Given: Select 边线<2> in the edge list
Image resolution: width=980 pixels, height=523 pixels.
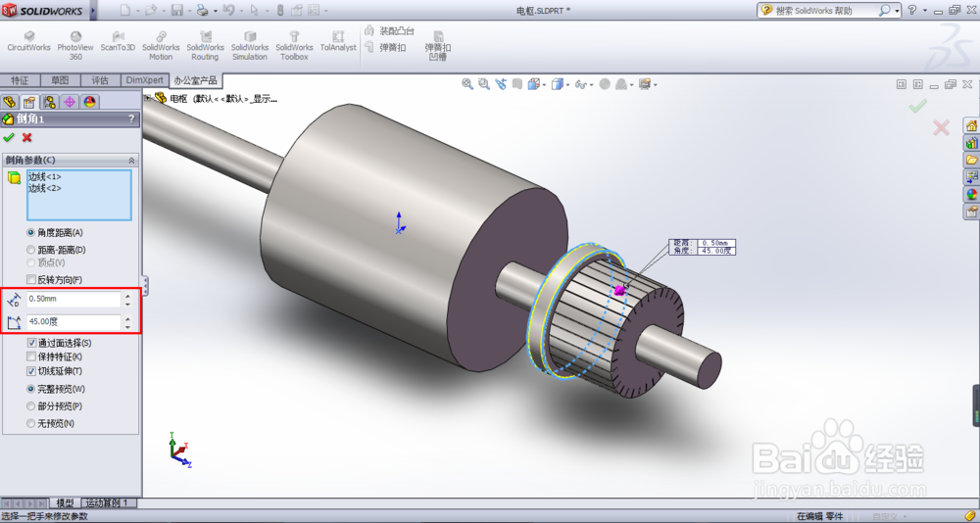Looking at the screenshot, I should point(45,188).
